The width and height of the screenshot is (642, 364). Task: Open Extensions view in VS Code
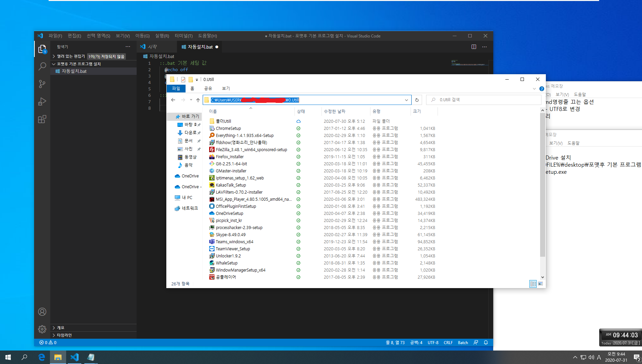pos(42,119)
